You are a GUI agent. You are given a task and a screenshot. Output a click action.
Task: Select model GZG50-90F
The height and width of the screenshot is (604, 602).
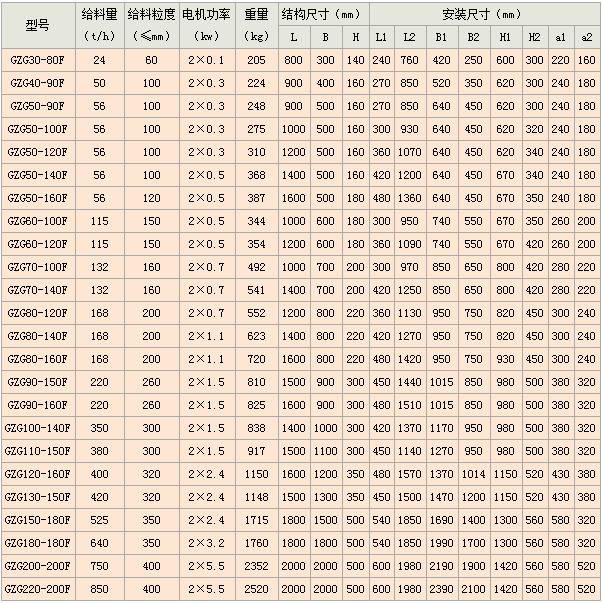(38, 106)
